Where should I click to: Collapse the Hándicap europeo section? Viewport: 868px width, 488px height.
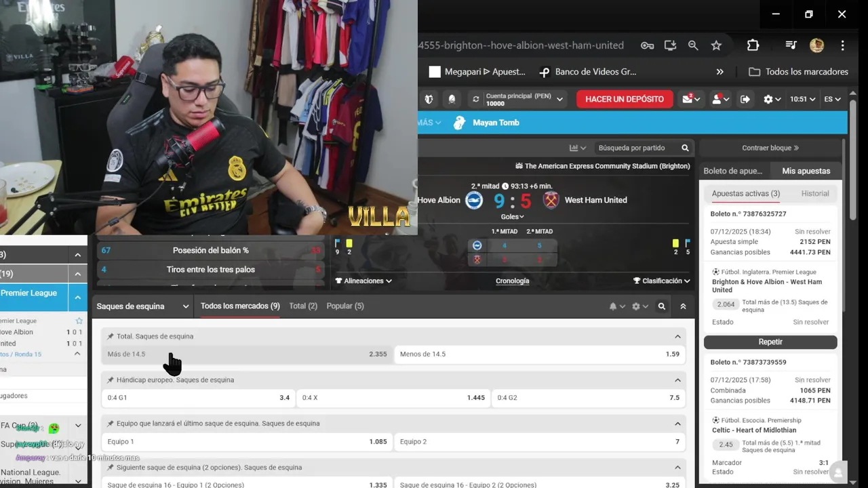click(677, 380)
